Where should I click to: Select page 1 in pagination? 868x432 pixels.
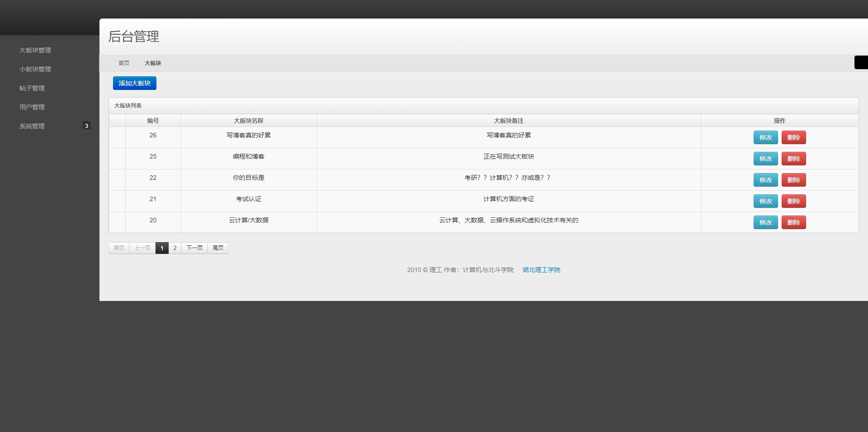162,248
